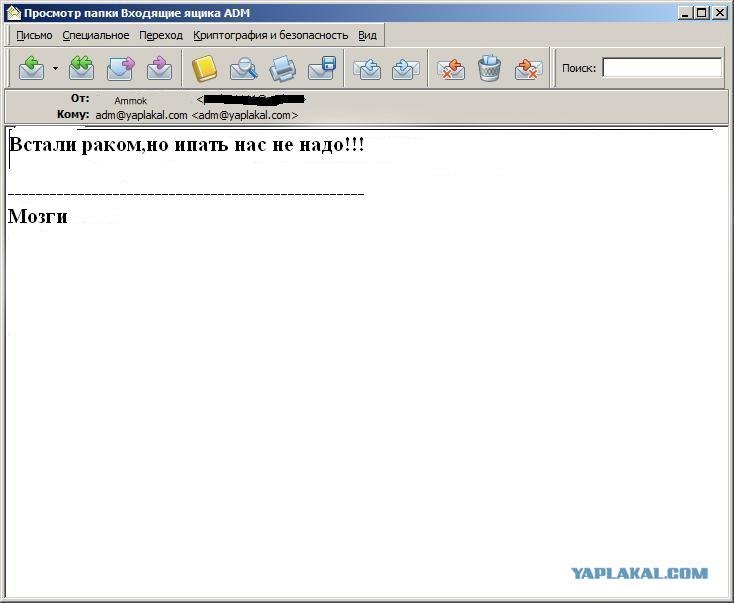Screen dimensions: 734x603
Task: Open the Переход menu
Action: tap(161, 36)
